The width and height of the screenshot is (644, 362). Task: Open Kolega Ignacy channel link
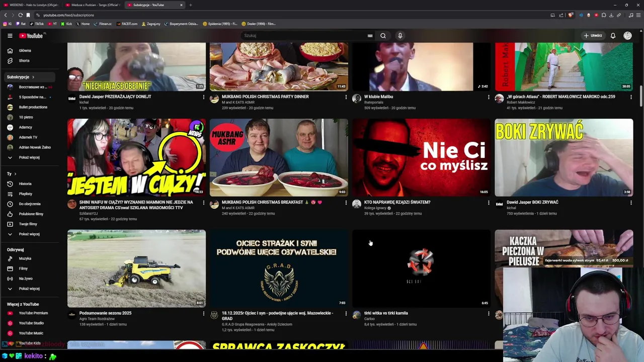click(375, 208)
